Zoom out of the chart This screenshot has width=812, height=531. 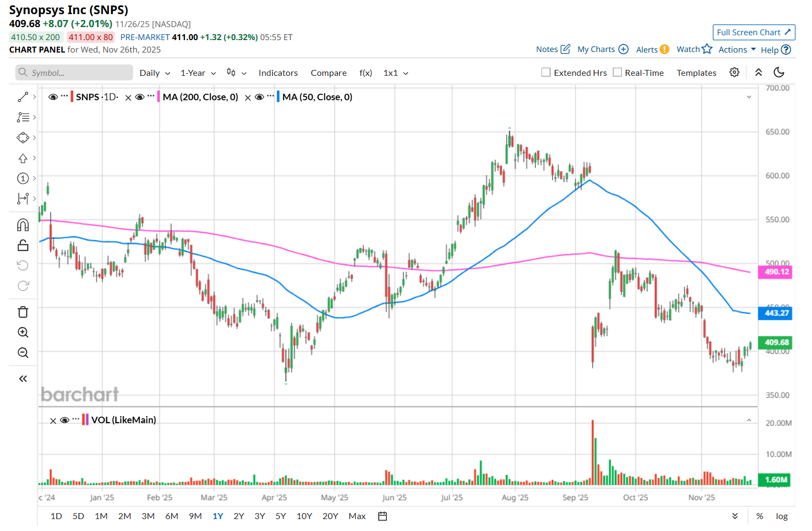coord(23,353)
